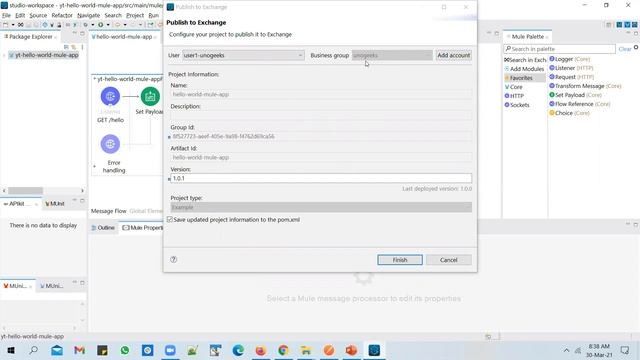This screenshot has width=640, height=360.
Task: Open the Run dropdown arrow in toolbar
Action: (x=108, y=25)
